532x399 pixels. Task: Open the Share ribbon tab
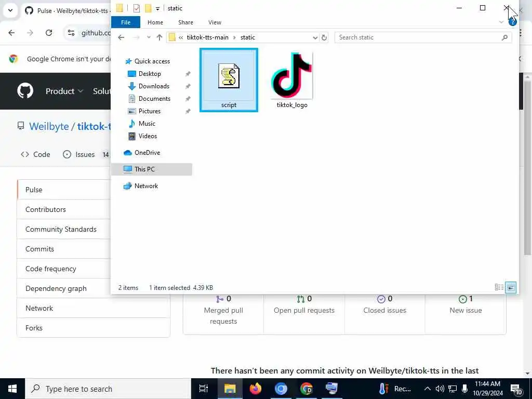[185, 22]
